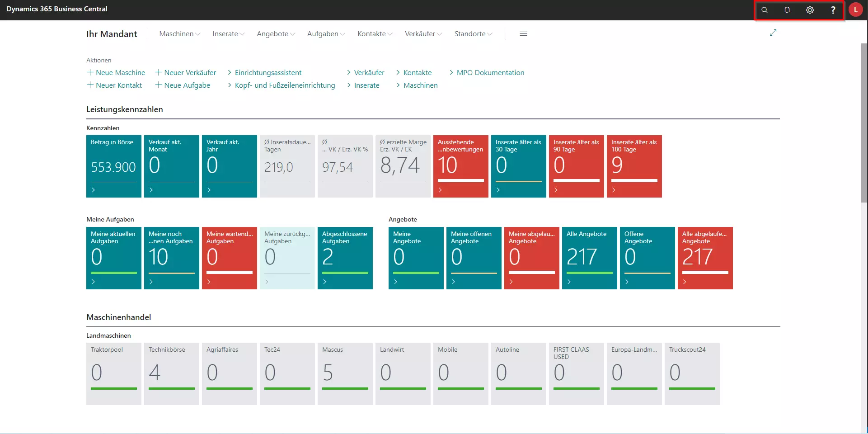Expand the Maschinen dropdown menu
The height and width of the screenshot is (434, 868).
click(x=179, y=34)
